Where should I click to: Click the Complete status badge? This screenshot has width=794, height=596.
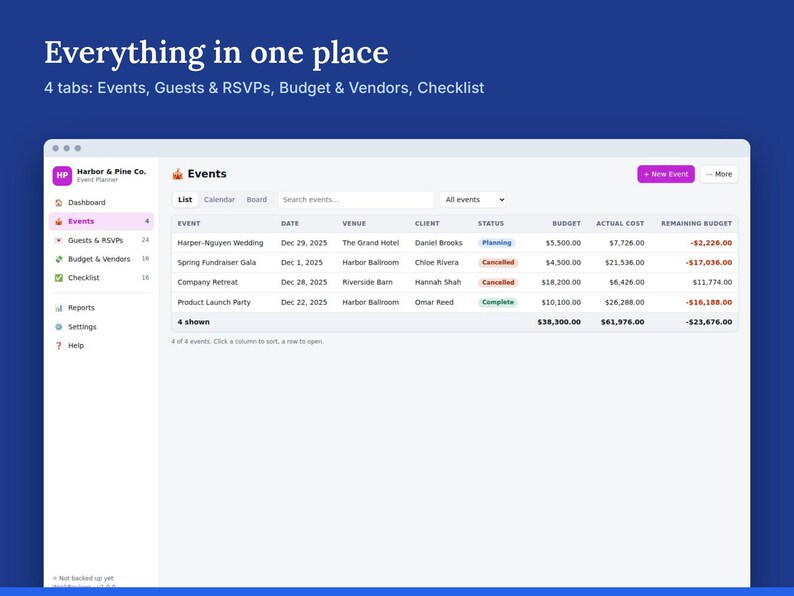click(x=498, y=302)
